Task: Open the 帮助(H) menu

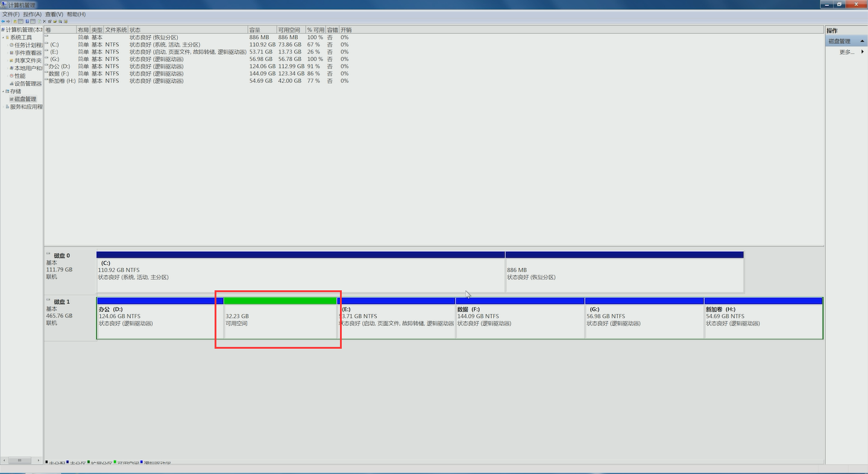Action: point(76,14)
